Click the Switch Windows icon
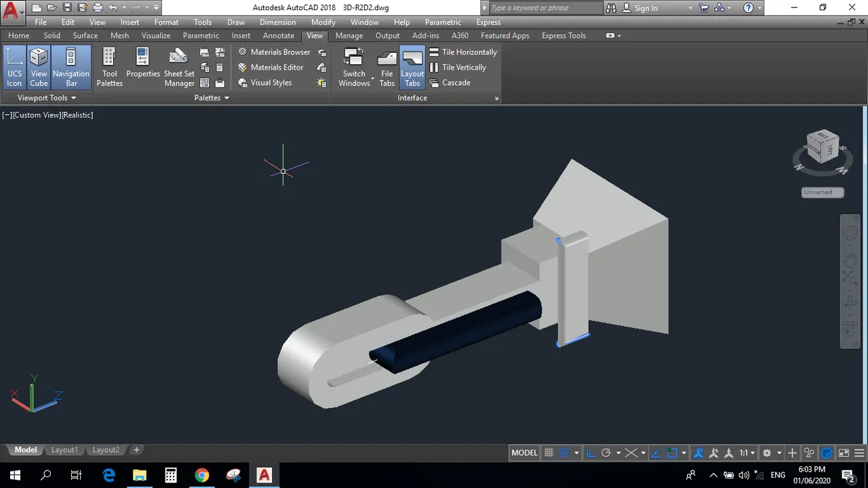The image size is (868, 488). 353,57
